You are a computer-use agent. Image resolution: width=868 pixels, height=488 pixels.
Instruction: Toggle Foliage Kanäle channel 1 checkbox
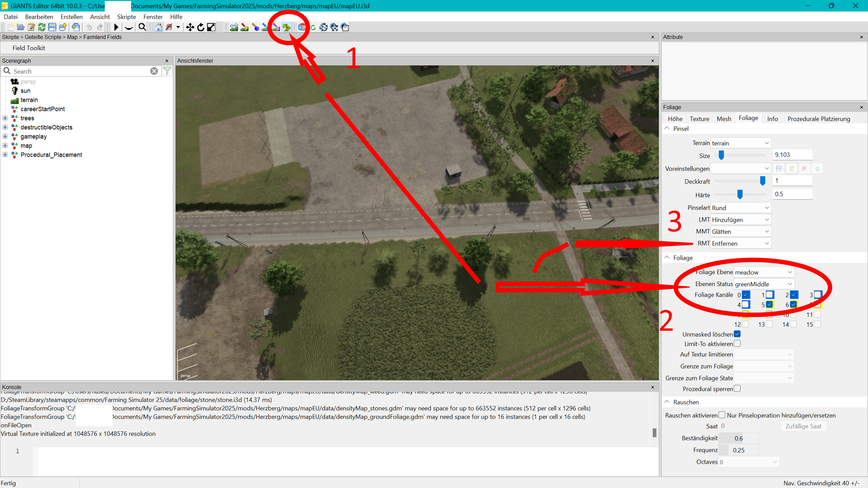coord(770,294)
